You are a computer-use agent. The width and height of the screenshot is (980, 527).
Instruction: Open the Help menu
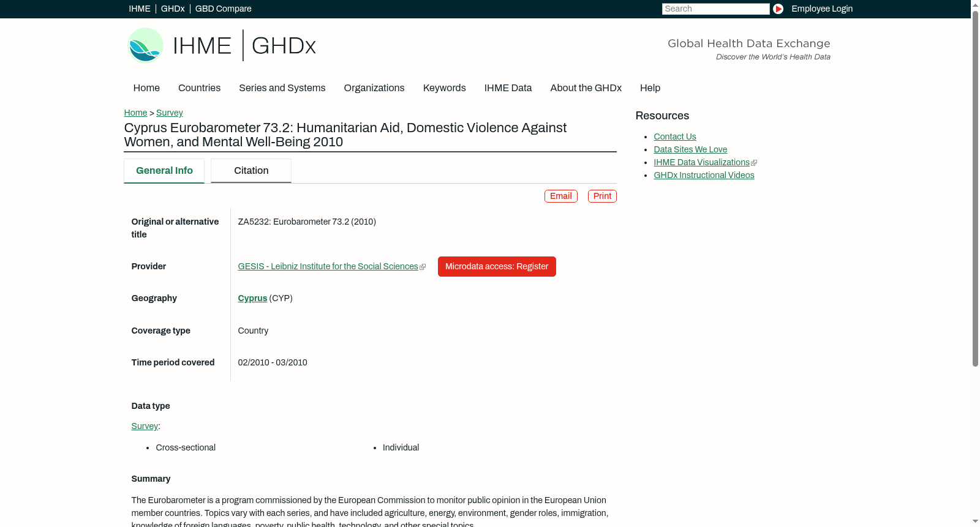tap(650, 88)
